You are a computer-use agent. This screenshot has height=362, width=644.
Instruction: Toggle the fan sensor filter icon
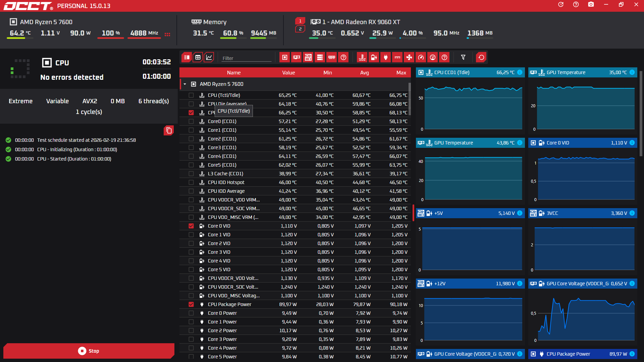409,57
